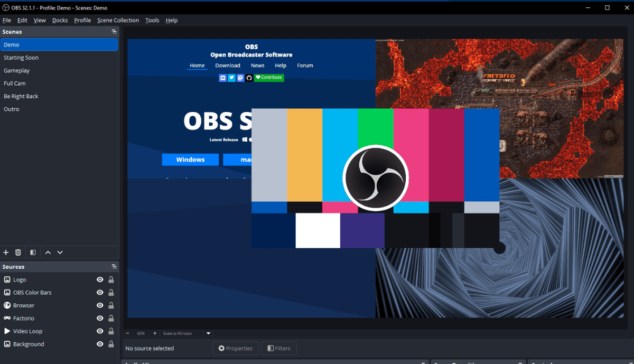This screenshot has height=364, width=634.
Task: Float the Sources dock using its header icon
Action: coord(114,267)
